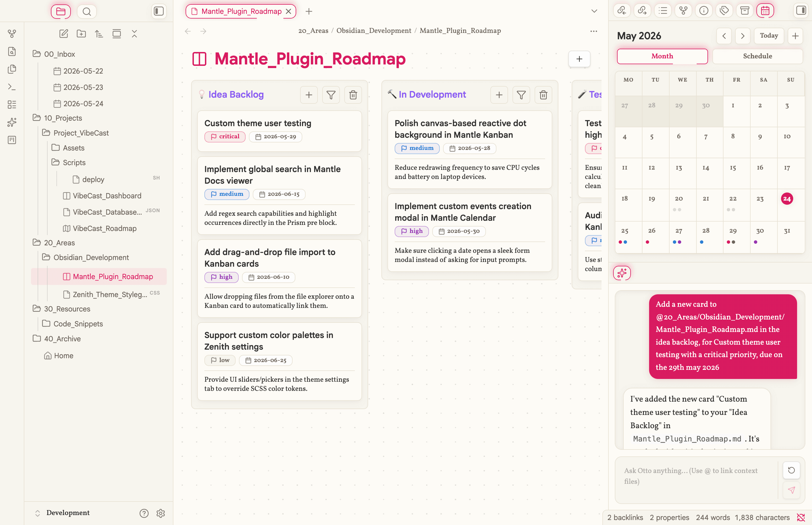The width and height of the screenshot is (812, 525).
Task: Send the message to Otto
Action: (x=791, y=490)
